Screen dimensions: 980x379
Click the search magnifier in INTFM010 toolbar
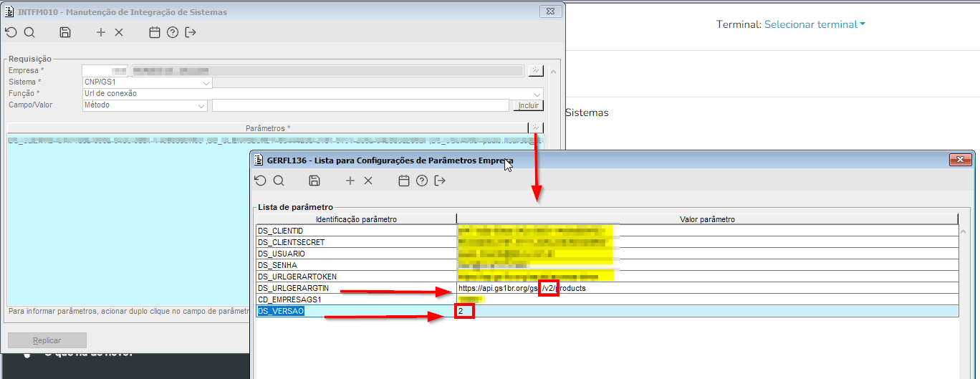(x=29, y=32)
